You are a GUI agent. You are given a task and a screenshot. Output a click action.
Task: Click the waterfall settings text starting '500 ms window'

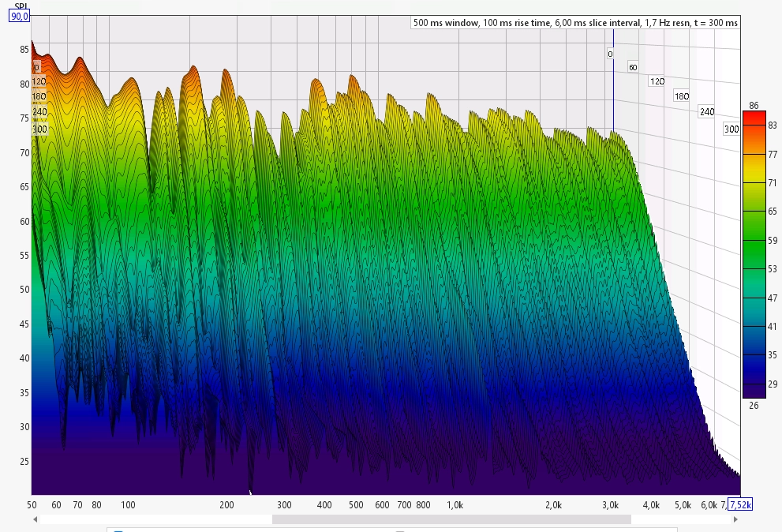click(x=575, y=23)
